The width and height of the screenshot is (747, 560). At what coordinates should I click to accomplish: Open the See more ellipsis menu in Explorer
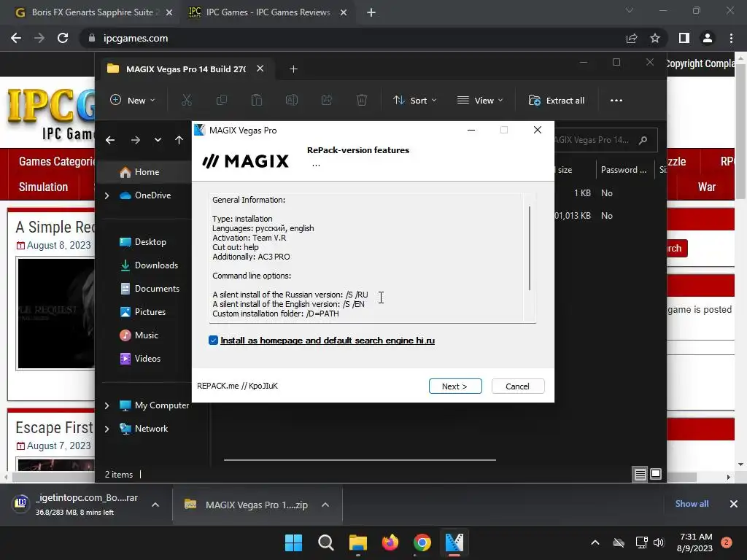pyautogui.click(x=616, y=101)
